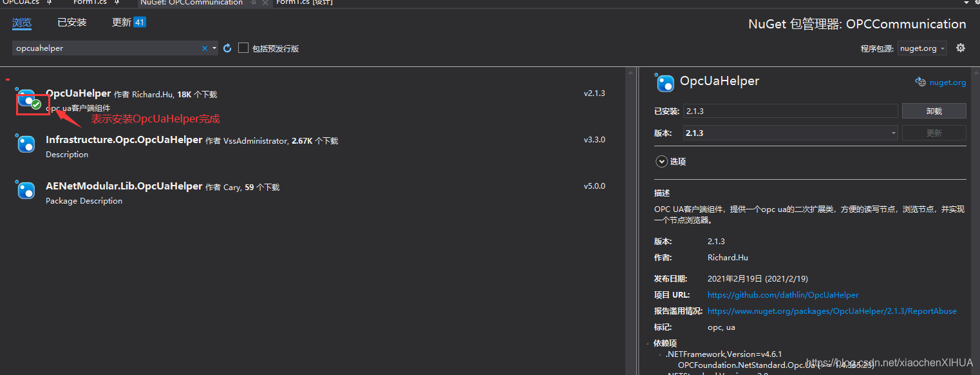Close the NuGet: OPCCommunication tab
The image size is (980, 375).
[x=265, y=3]
